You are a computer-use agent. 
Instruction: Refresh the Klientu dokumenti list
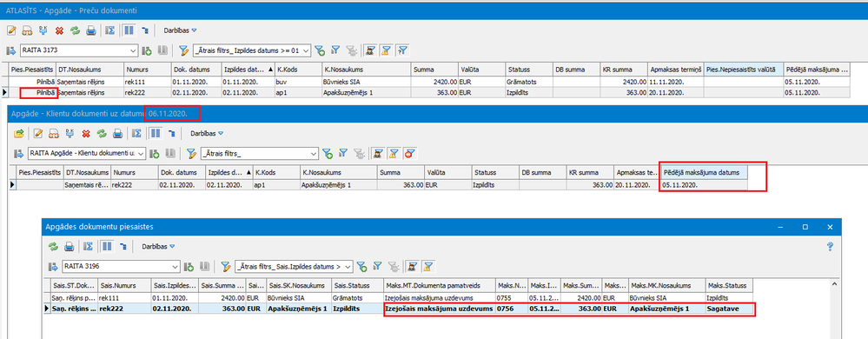(x=102, y=133)
